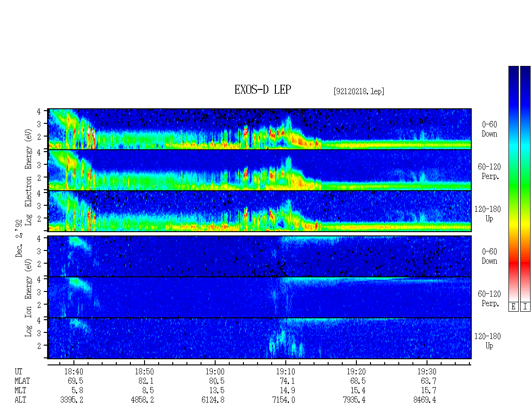Screen dimensions: 532x412
Task: Select the electron 120-180 Up spectrogram panel
Action: (x=259, y=211)
